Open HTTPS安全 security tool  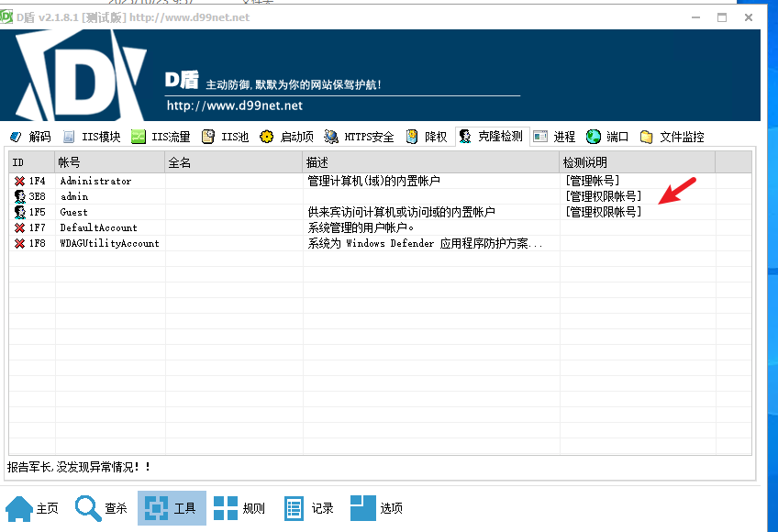coord(359,137)
